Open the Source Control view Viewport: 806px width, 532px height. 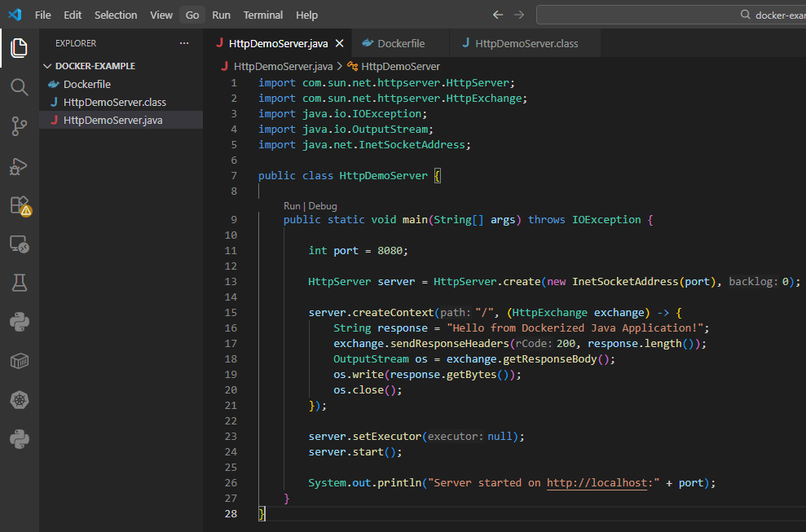[x=20, y=125]
